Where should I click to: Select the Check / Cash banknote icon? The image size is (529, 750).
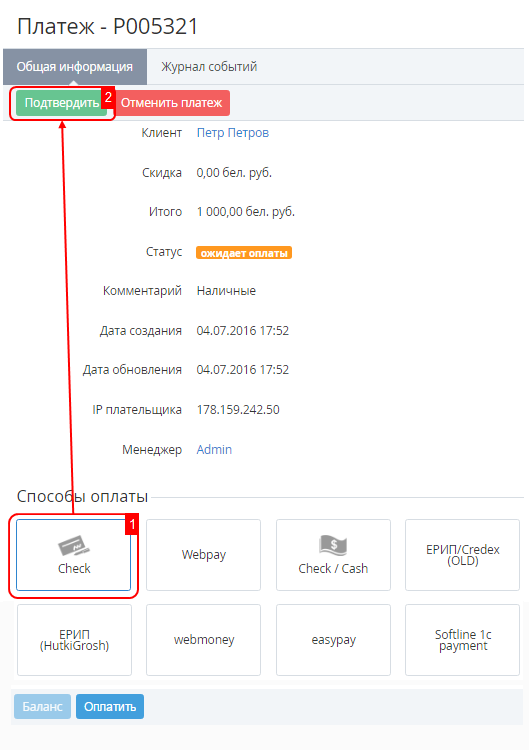click(333, 545)
